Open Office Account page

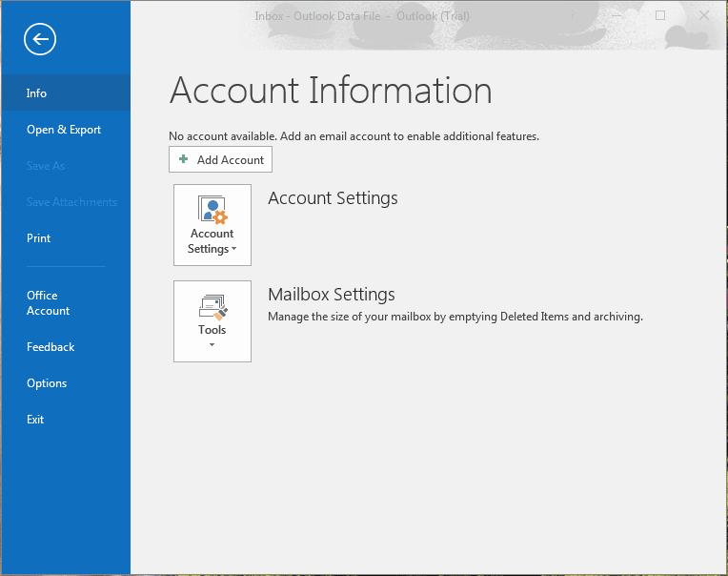pyautogui.click(x=66, y=303)
